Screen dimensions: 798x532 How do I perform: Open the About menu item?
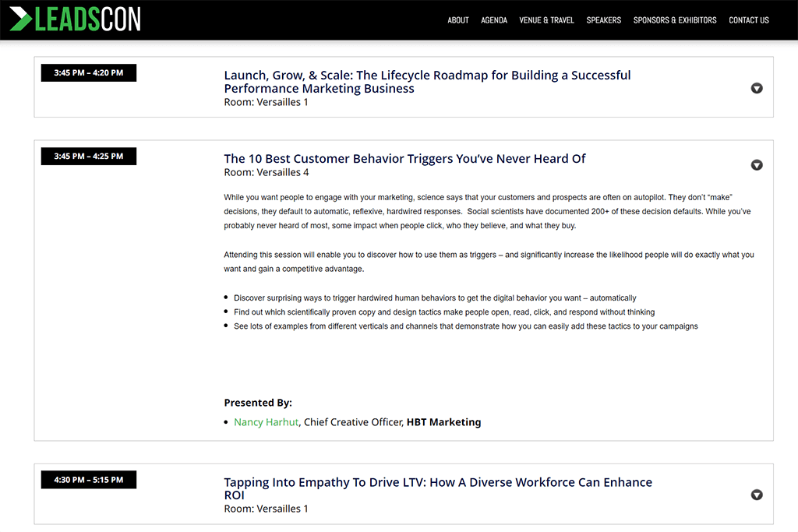point(458,20)
